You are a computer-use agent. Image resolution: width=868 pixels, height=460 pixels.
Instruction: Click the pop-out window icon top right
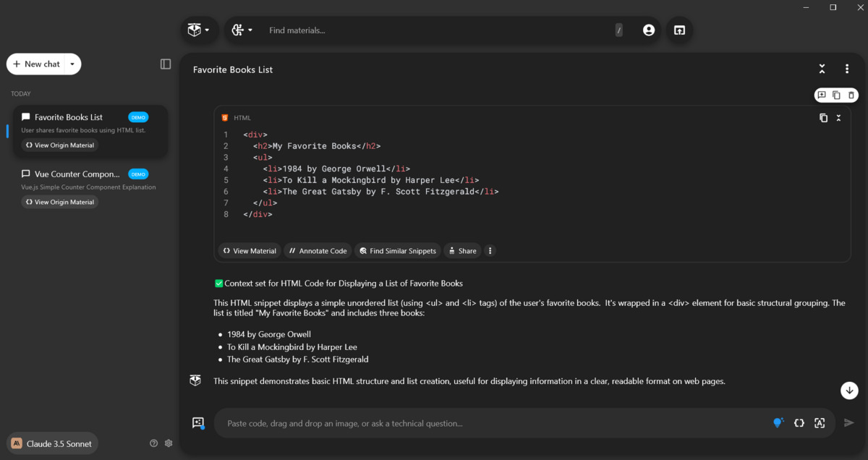pos(679,30)
